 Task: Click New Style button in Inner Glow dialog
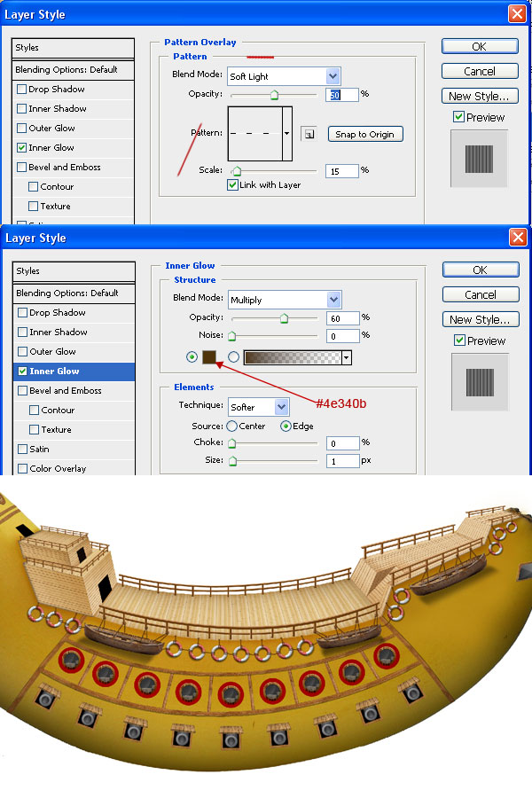point(480,319)
